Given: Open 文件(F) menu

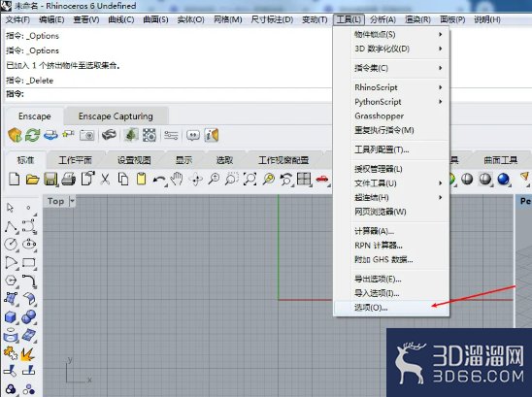Looking at the screenshot, I should pos(17,19).
